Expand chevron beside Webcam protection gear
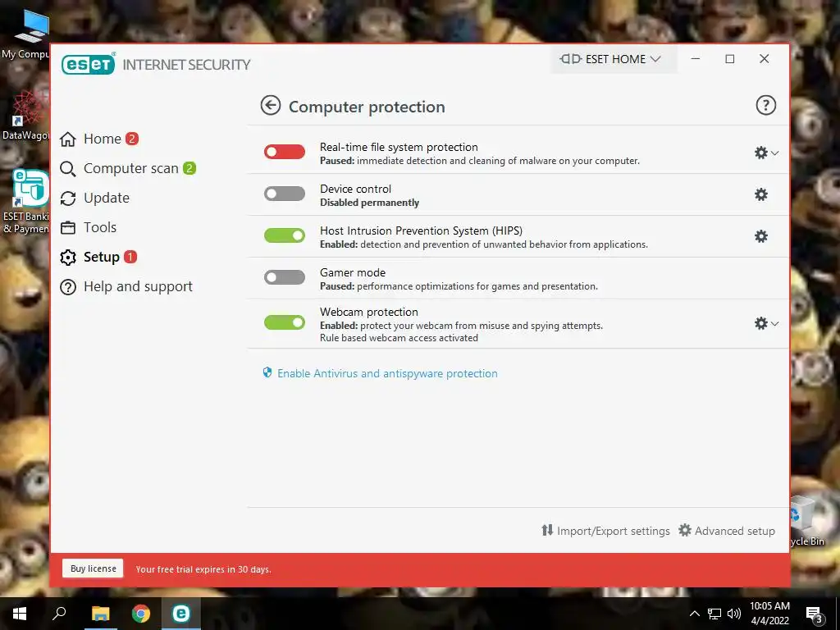 point(774,323)
